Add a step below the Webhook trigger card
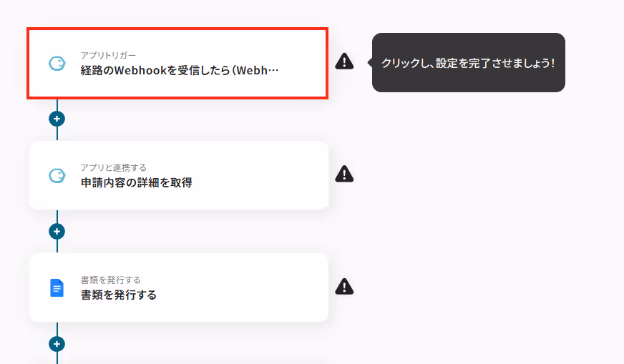The height and width of the screenshot is (364, 624). 57,119
